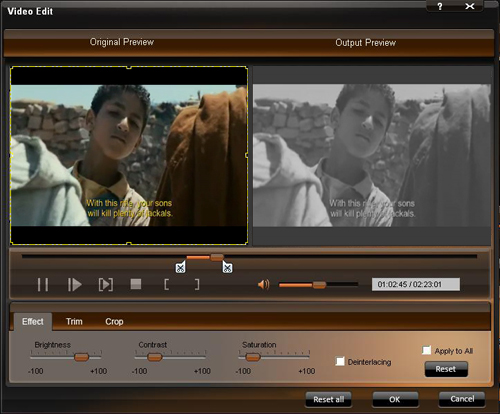The height and width of the screenshot is (414, 500).
Task: Click the Reset button in Effect panel
Action: [446, 369]
